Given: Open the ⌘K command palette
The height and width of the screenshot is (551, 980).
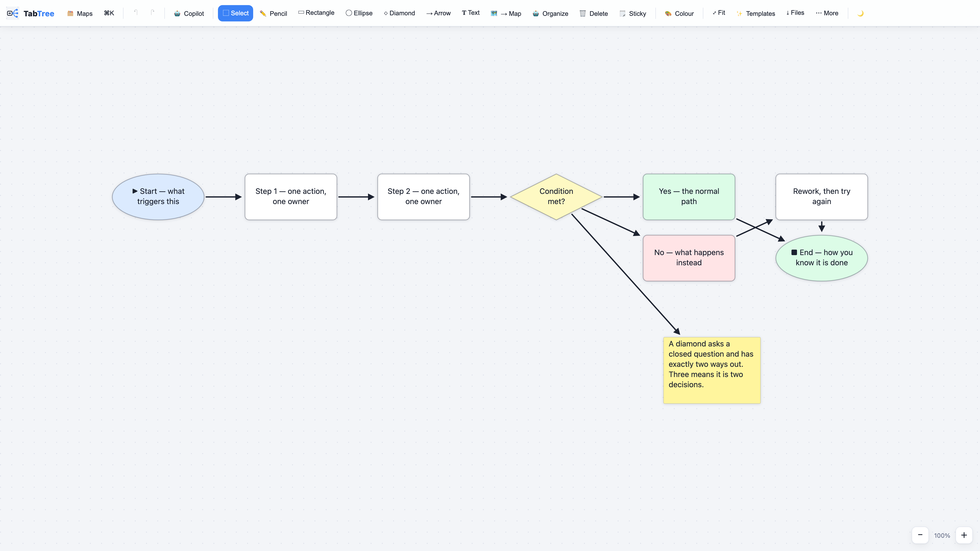Looking at the screenshot, I should click(109, 13).
